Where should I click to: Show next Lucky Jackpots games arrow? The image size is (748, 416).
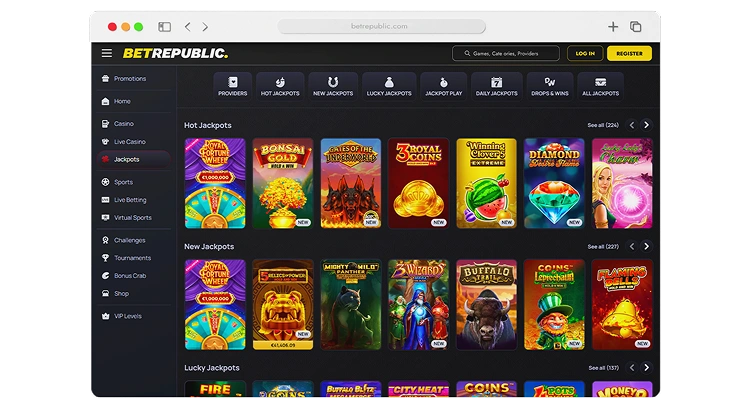[x=646, y=368]
